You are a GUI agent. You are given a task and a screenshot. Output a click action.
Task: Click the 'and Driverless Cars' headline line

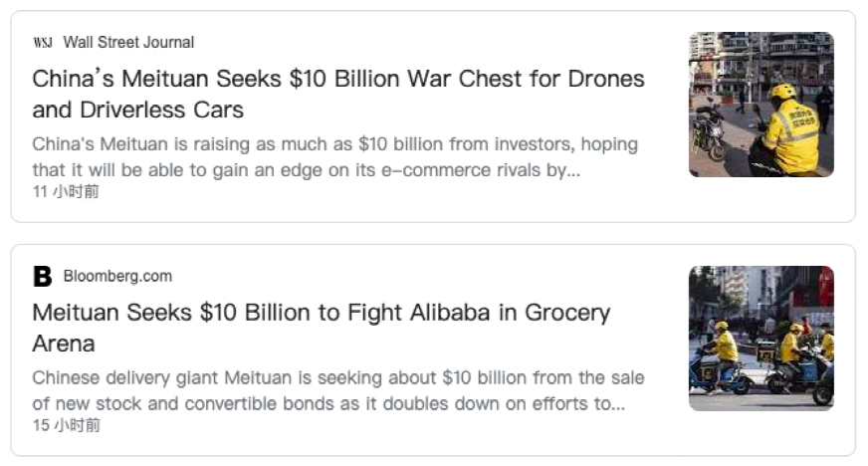(137, 110)
